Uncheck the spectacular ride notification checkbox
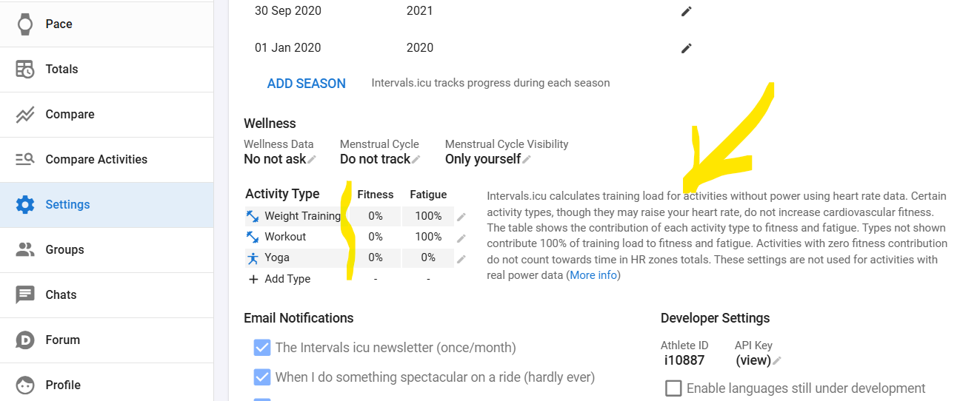980x401 pixels. pos(262,377)
